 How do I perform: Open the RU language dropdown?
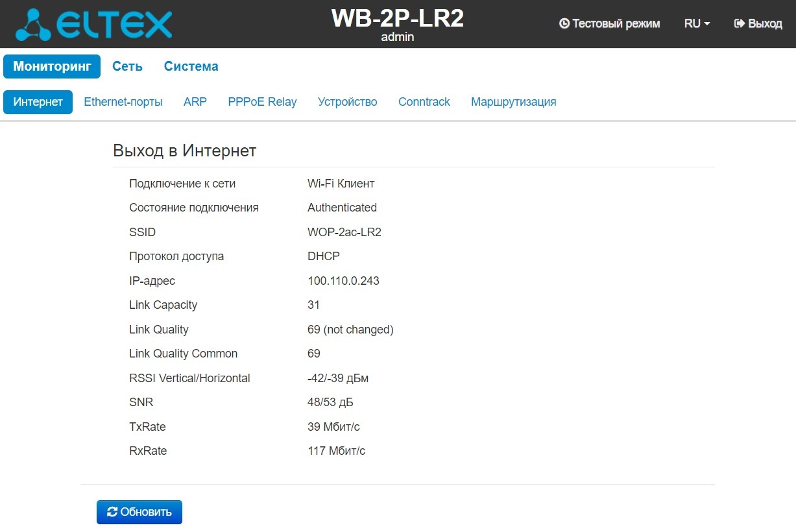coord(697,23)
